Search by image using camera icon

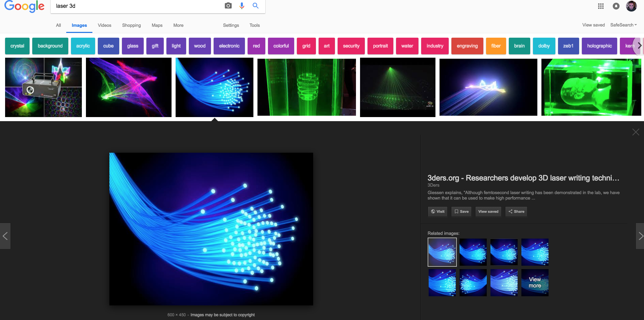click(228, 6)
